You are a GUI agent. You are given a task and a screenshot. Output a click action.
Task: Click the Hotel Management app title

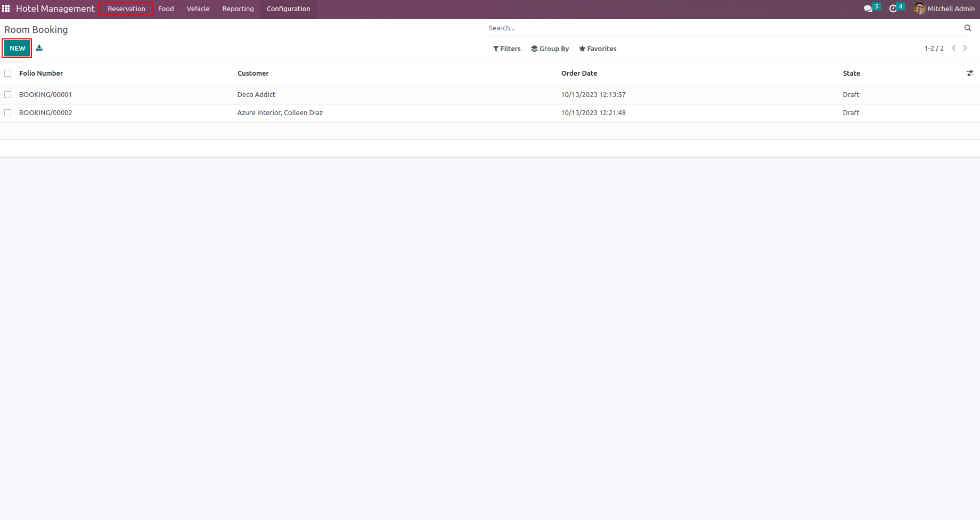(x=55, y=9)
